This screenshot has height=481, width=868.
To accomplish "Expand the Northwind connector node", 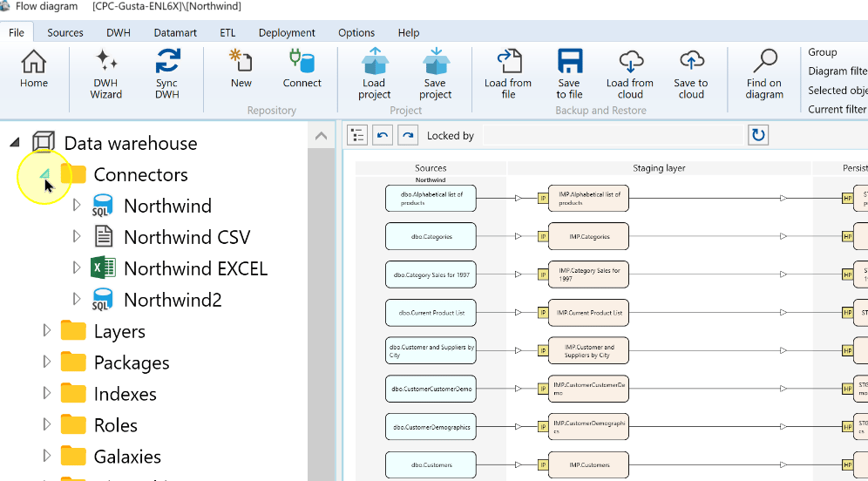I will (x=77, y=206).
